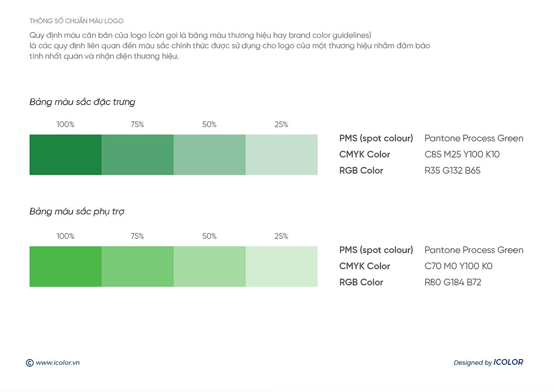Viewport: 554px width, 392px height.
Task: Click the 25% label above the secondary palette
Action: click(281, 236)
